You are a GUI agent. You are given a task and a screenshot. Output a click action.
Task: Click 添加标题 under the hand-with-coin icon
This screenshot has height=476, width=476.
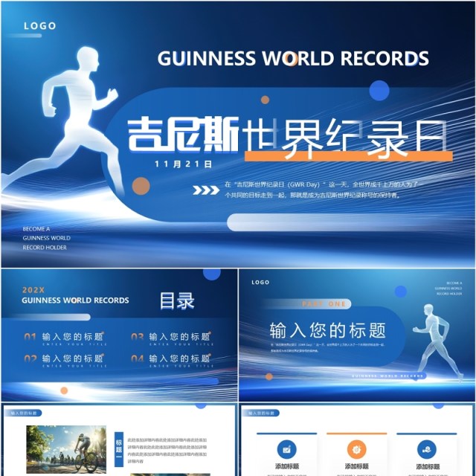428,466
